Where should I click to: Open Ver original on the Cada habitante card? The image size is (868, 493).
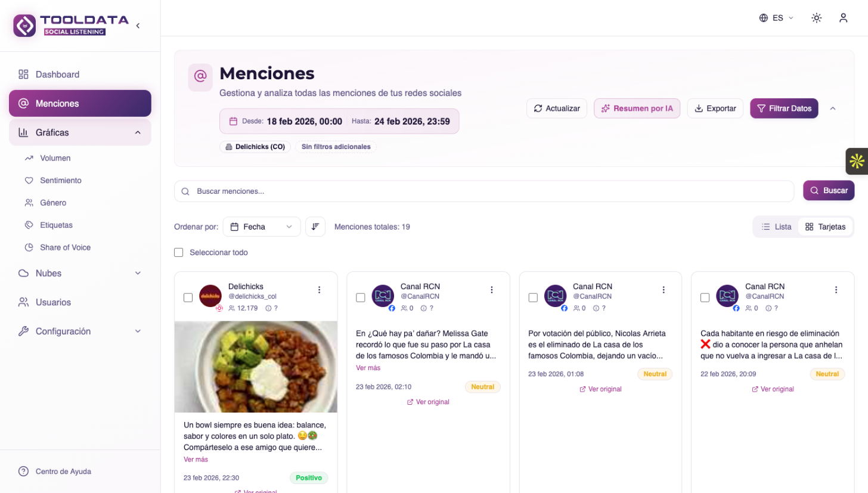(x=773, y=389)
